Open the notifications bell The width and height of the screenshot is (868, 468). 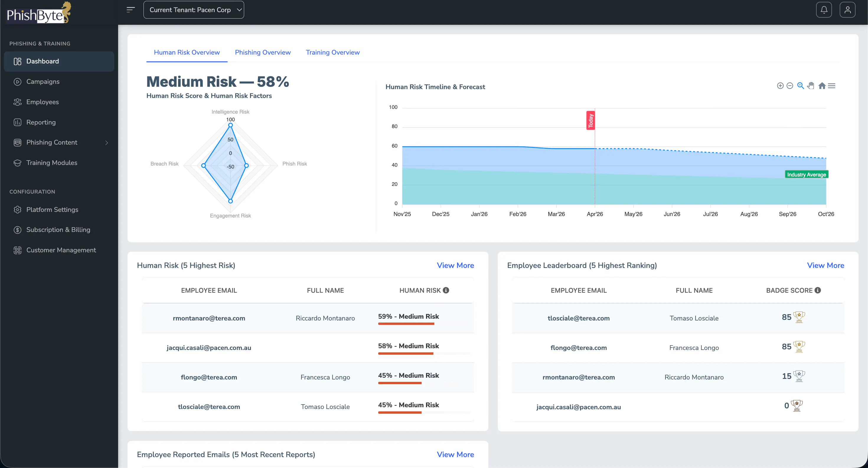pos(824,10)
